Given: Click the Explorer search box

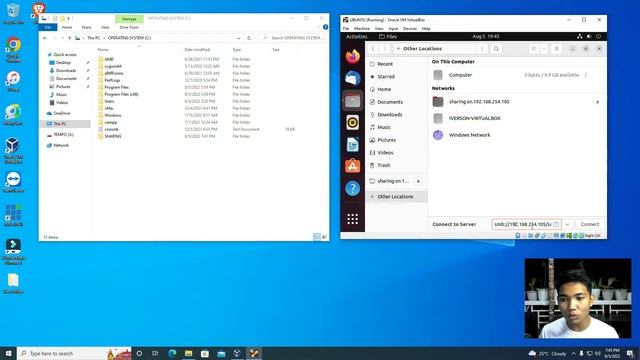Looking at the screenshot, I should [x=293, y=38].
